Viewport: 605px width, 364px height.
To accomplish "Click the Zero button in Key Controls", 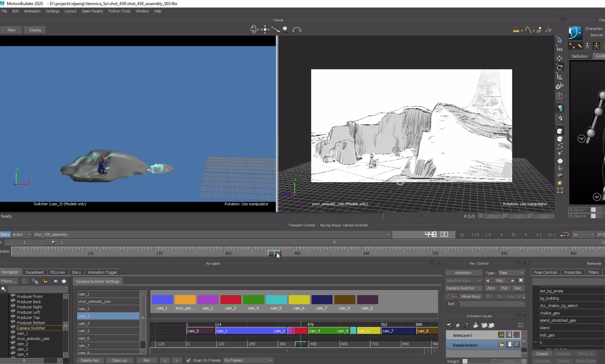I will pyautogui.click(x=491, y=288).
